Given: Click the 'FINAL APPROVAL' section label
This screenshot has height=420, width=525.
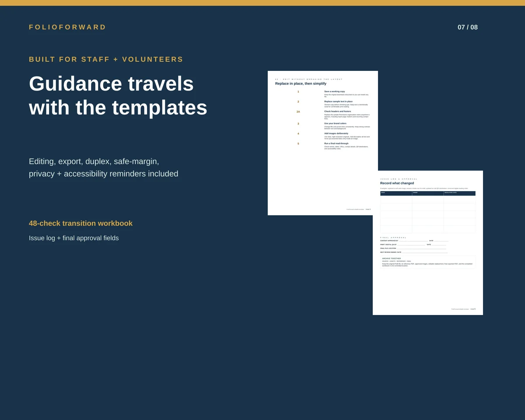Looking at the screenshot, I should [x=393, y=238].
